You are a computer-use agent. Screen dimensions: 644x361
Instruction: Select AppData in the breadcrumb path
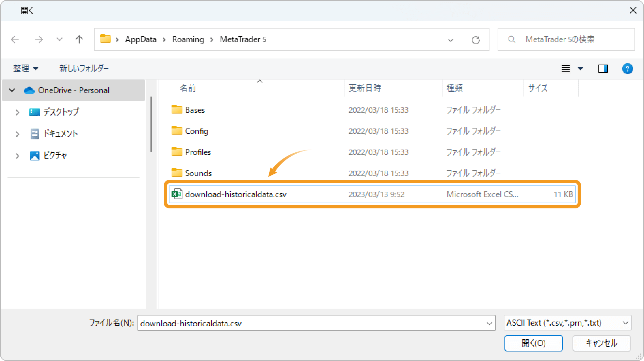point(141,39)
